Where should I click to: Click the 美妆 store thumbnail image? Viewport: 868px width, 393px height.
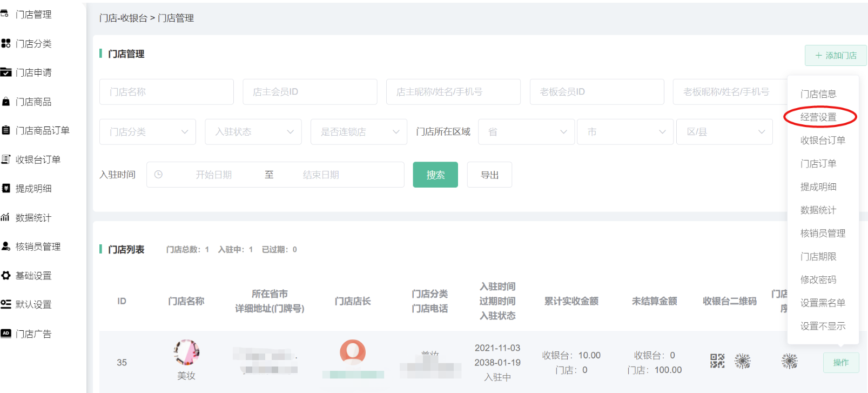(186, 352)
